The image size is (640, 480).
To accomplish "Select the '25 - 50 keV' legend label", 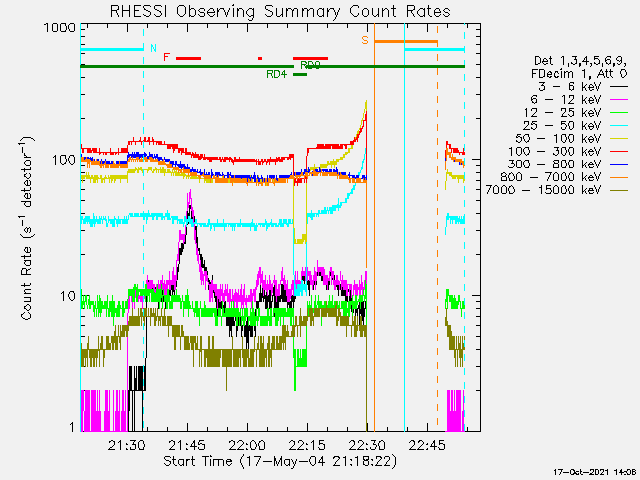I will coord(562,125).
